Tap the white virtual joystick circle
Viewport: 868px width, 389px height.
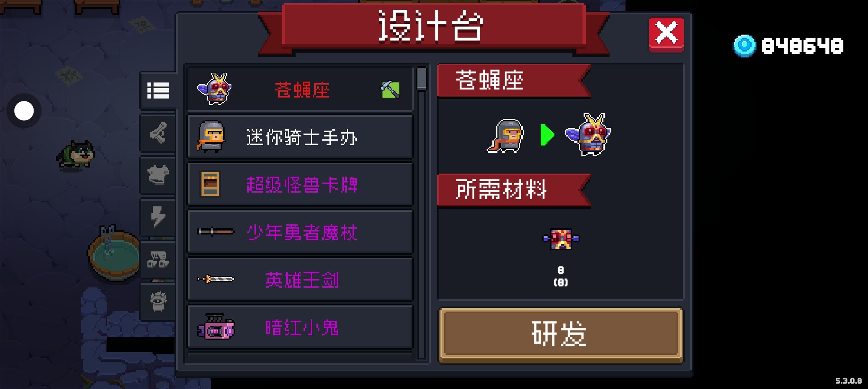pyautogui.click(x=24, y=111)
